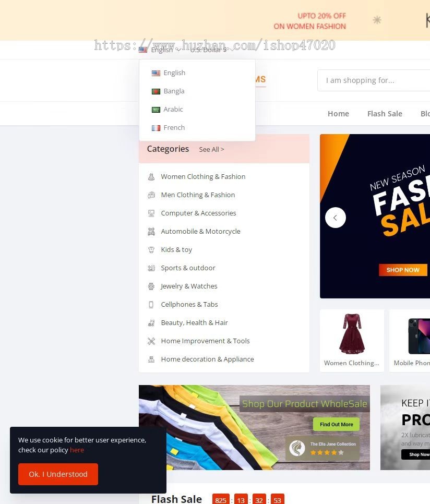430x504 pixels.
Task: Click the Flash Sale heading
Action: (176, 499)
